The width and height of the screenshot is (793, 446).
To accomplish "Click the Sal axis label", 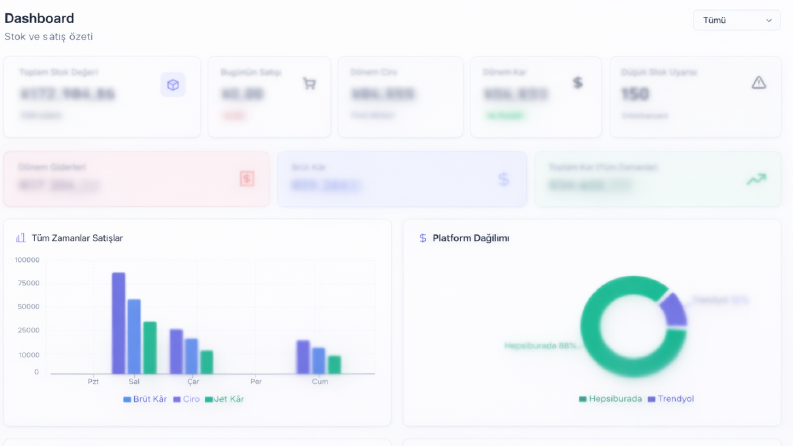I will tap(134, 381).
